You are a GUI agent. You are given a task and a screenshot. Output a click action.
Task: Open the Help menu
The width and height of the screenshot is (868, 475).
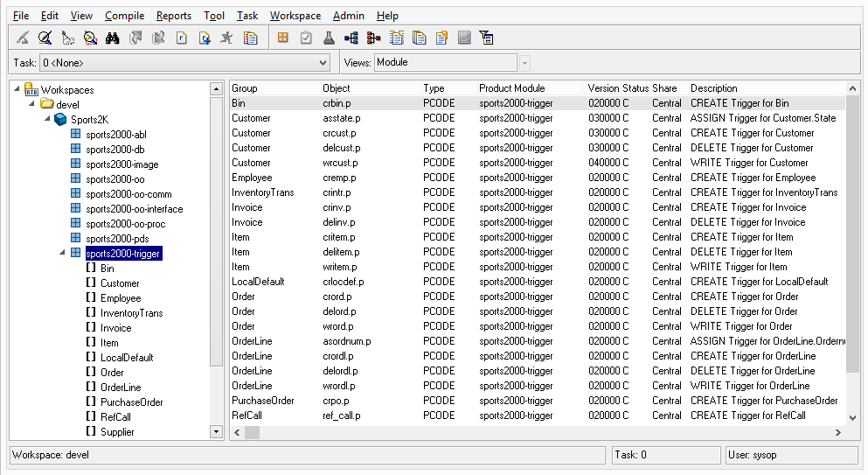pos(387,16)
